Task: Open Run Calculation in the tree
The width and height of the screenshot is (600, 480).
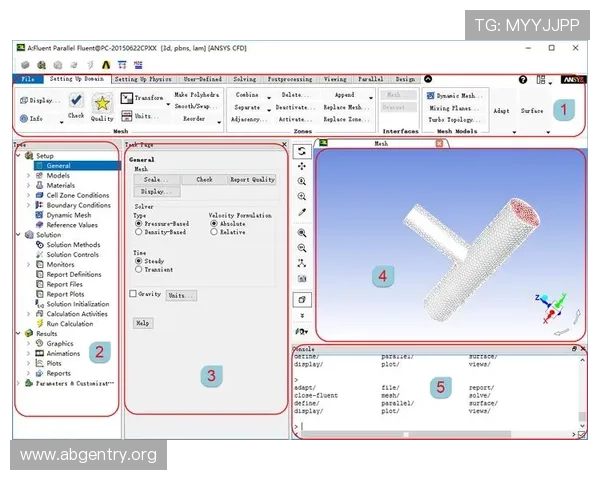Action: 70,324
